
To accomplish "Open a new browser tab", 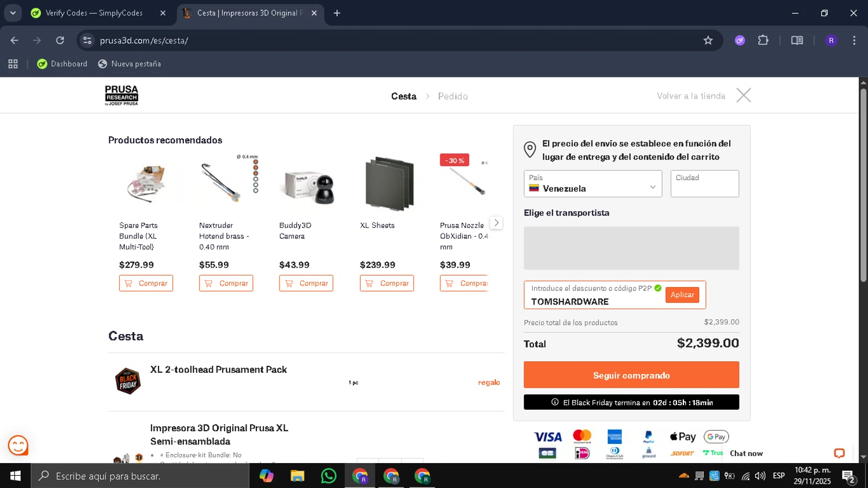I will pyautogui.click(x=337, y=13).
